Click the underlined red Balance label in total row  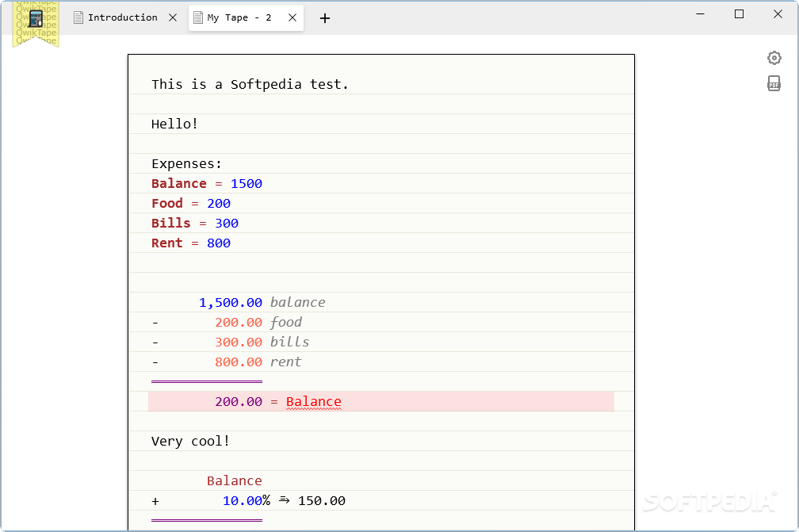pos(313,402)
